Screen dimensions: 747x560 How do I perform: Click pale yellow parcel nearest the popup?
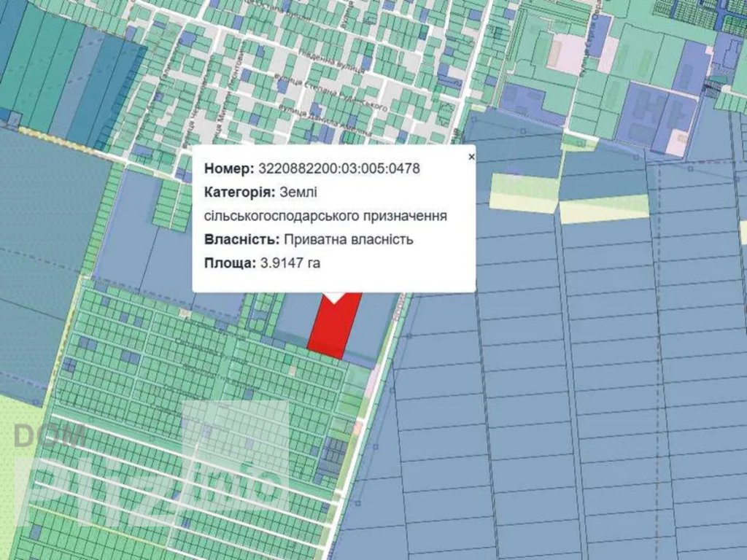coord(522,191)
